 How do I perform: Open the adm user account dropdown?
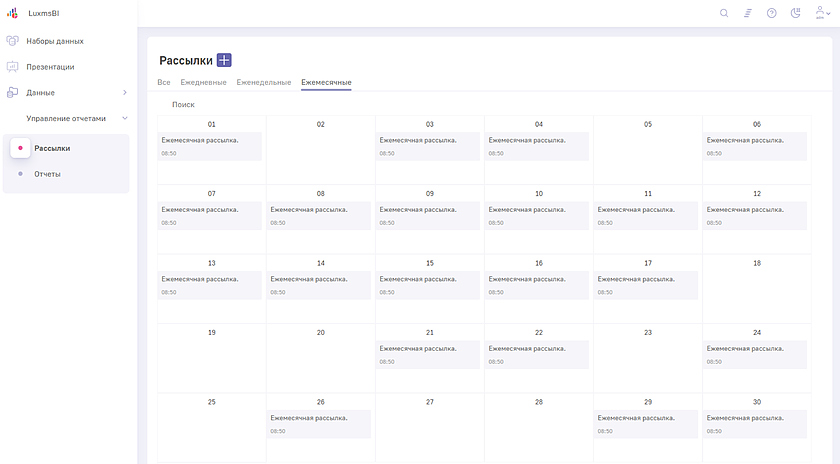coord(823,13)
